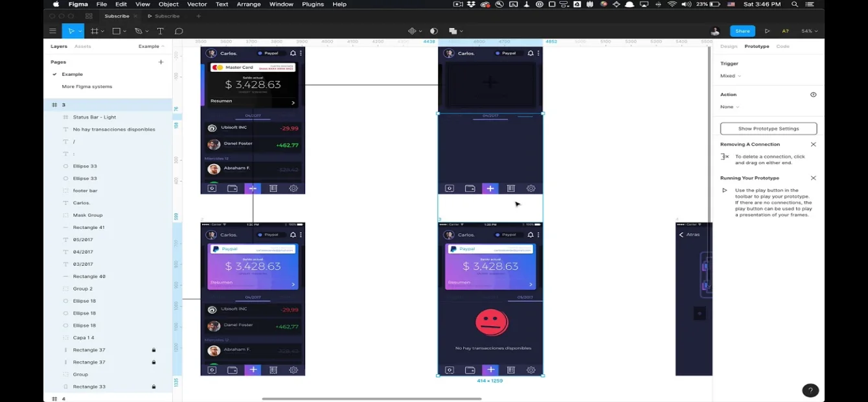Image resolution: width=868 pixels, height=402 pixels.
Task: Click the user avatar in toolbar
Action: (715, 31)
